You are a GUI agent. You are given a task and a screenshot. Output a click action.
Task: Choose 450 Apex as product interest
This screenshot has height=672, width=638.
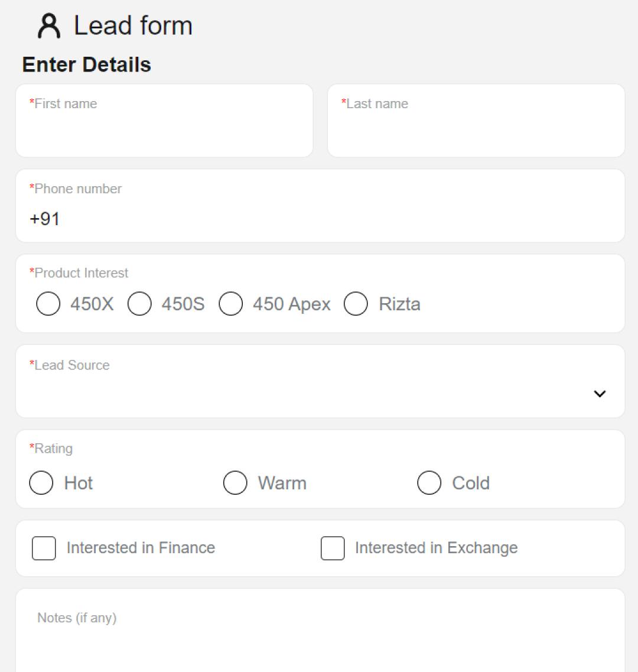point(230,304)
